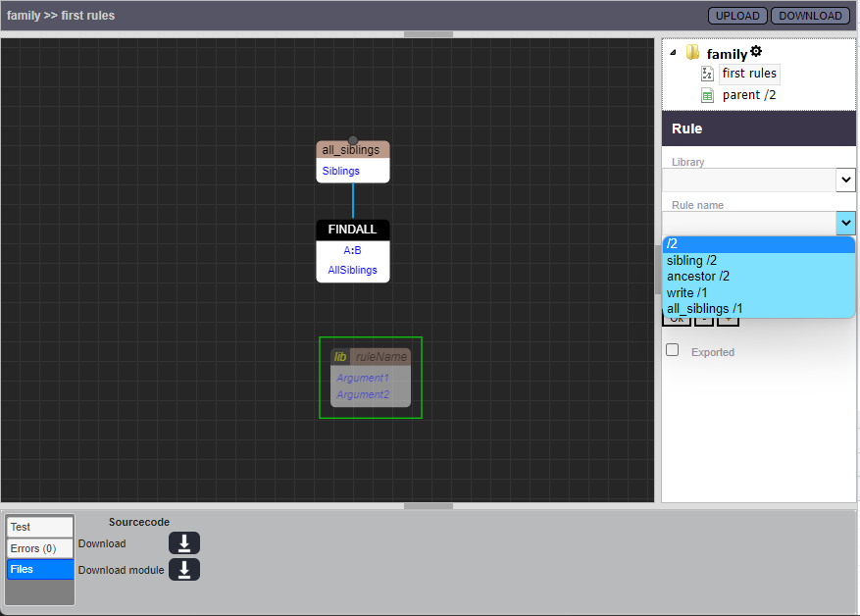Viewport: 860px width, 616px height.
Task: Click the first rules file icon
Action: [x=708, y=74]
